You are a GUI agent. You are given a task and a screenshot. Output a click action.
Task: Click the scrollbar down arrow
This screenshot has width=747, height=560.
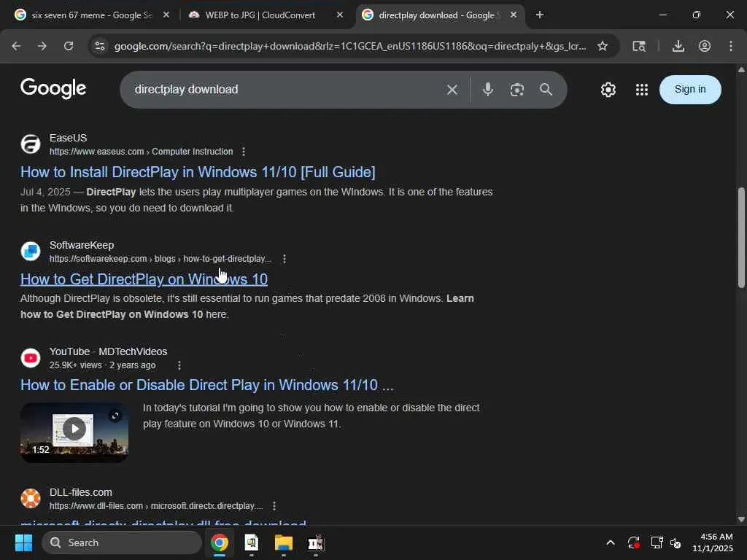click(741, 519)
